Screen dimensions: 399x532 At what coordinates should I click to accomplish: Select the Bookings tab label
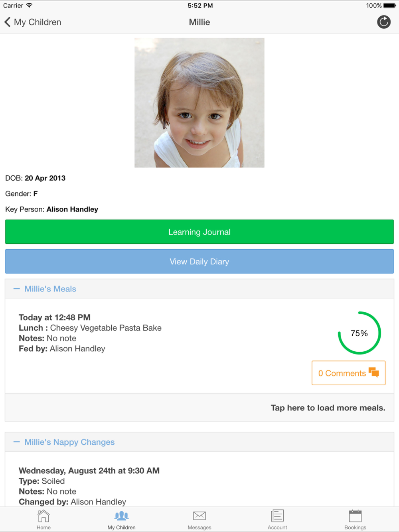(x=355, y=527)
